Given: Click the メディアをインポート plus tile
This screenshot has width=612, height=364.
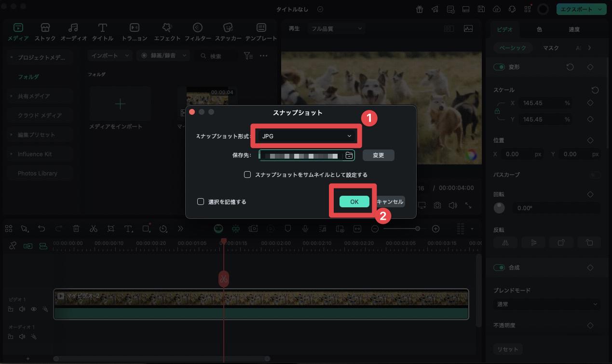Looking at the screenshot, I should 120,104.
